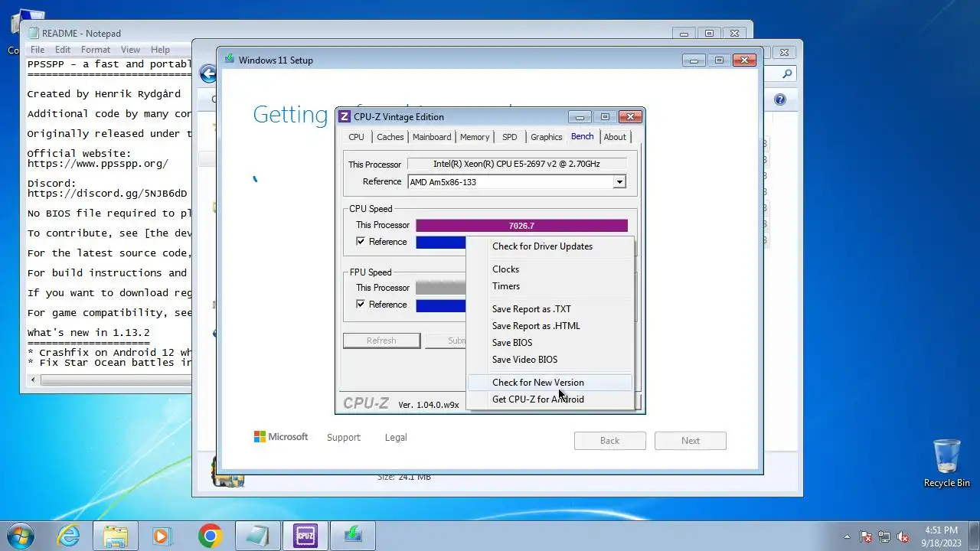Click the Discord invite URL in Notepad
Screen dimensions: 980x551
[107, 194]
